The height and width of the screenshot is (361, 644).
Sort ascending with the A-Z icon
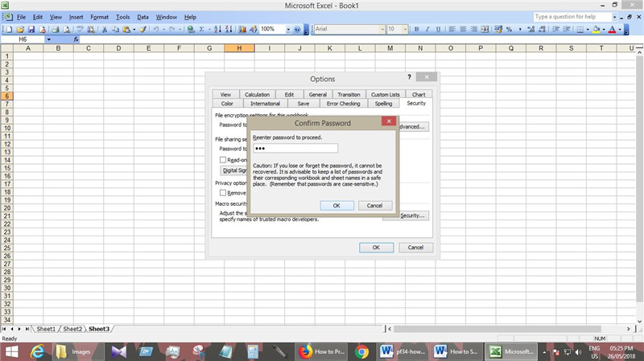[x=217, y=29]
